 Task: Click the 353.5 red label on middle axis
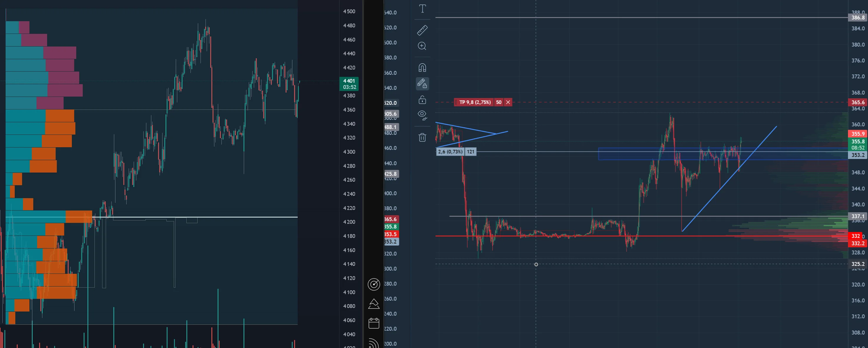tap(391, 234)
